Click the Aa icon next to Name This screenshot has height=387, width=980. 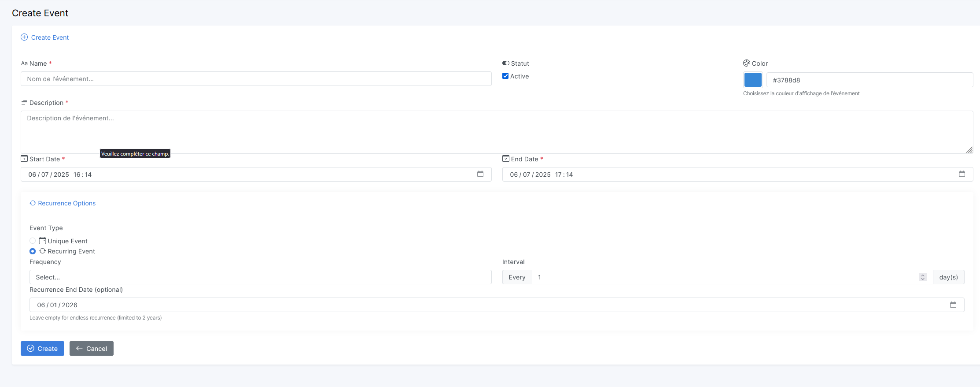(24, 63)
